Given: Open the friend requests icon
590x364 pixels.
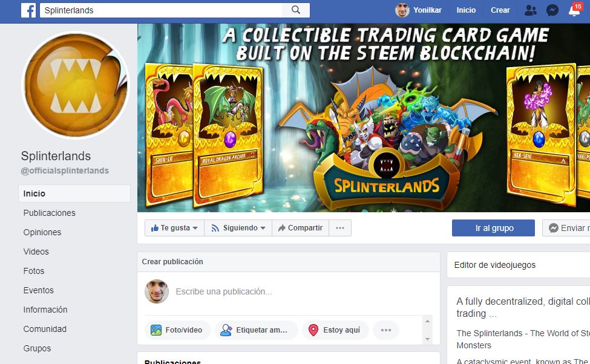Looking at the screenshot, I should coord(530,10).
